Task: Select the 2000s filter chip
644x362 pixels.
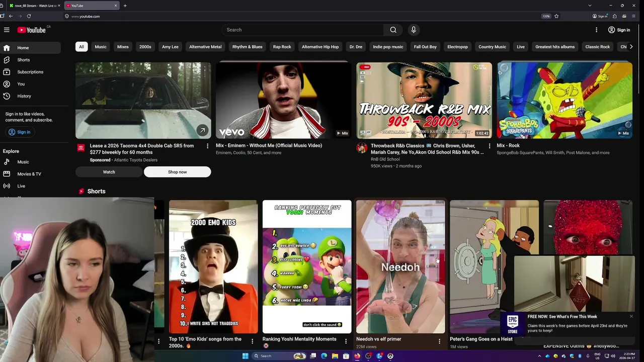Action: [145, 47]
